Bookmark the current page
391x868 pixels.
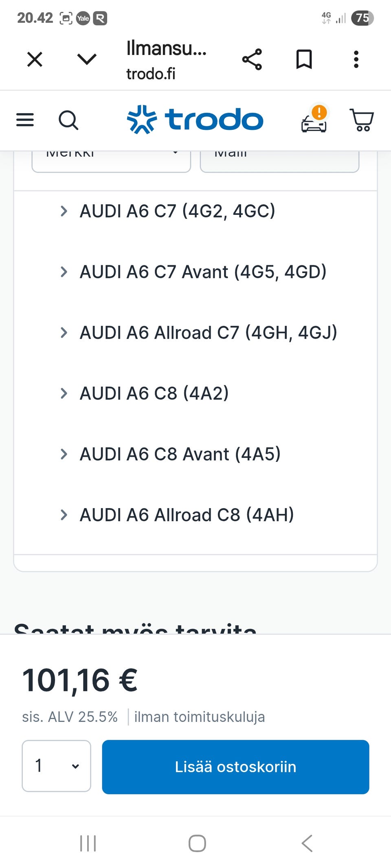click(x=304, y=59)
